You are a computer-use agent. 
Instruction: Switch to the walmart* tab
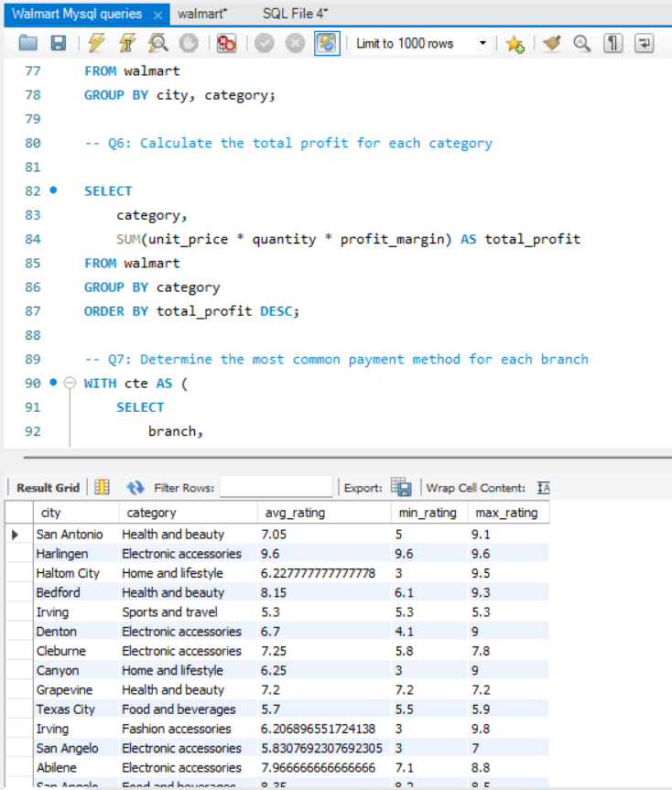coord(202,14)
